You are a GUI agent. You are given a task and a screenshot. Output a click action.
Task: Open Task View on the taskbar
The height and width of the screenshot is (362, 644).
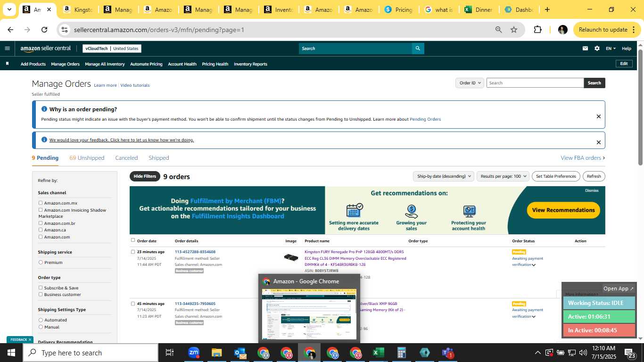(170, 353)
